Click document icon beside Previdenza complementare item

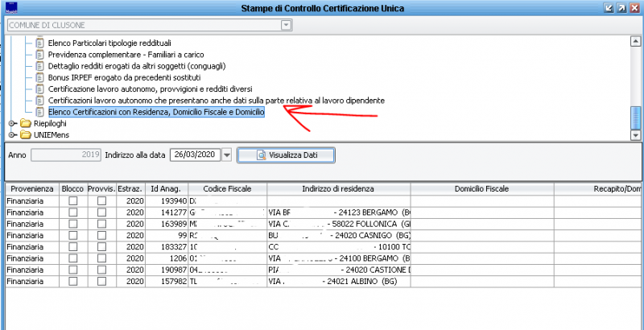40,54
